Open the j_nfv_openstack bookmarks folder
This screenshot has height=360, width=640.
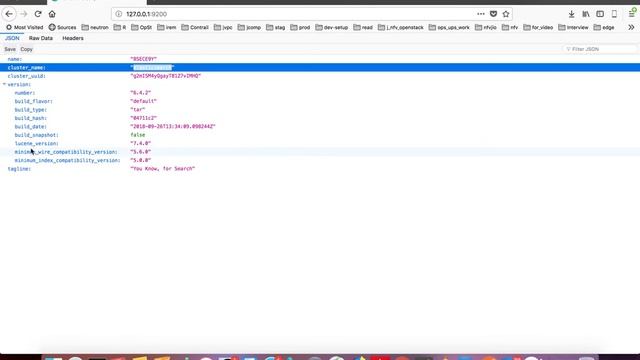click(x=401, y=27)
